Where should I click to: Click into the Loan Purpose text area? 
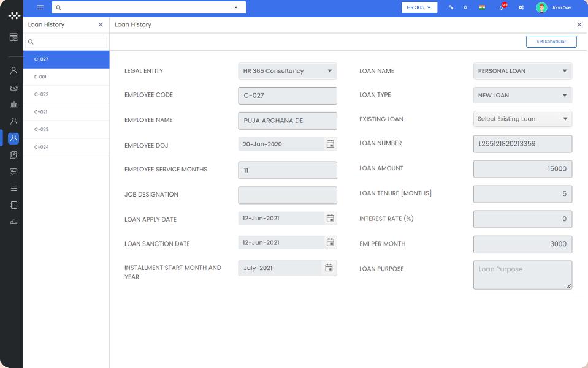pyautogui.click(x=522, y=275)
